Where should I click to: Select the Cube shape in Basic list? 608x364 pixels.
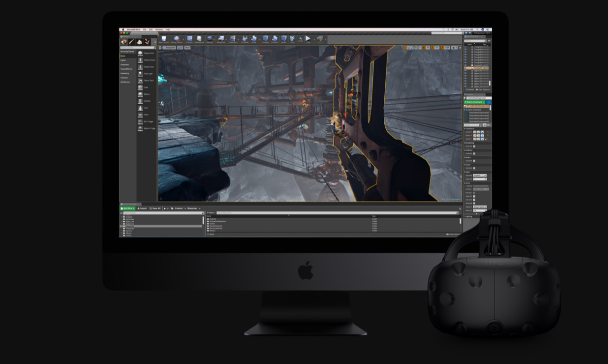pyautogui.click(x=140, y=88)
